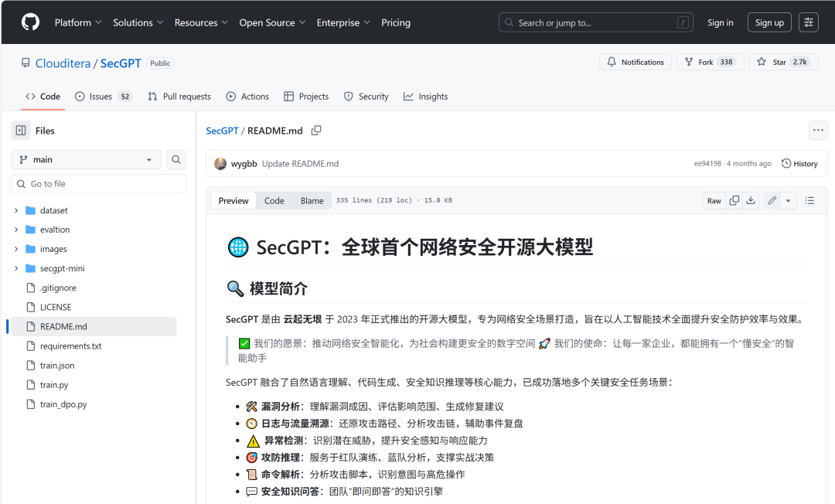Open History of README.md commits

(x=799, y=164)
